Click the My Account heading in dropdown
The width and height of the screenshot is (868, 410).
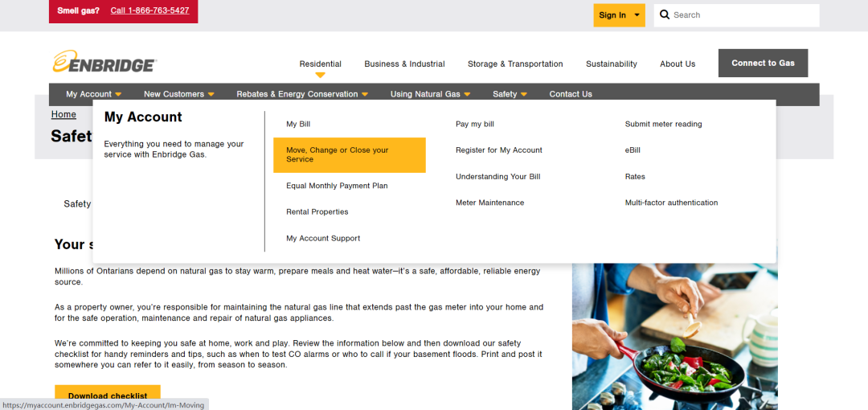tap(143, 117)
